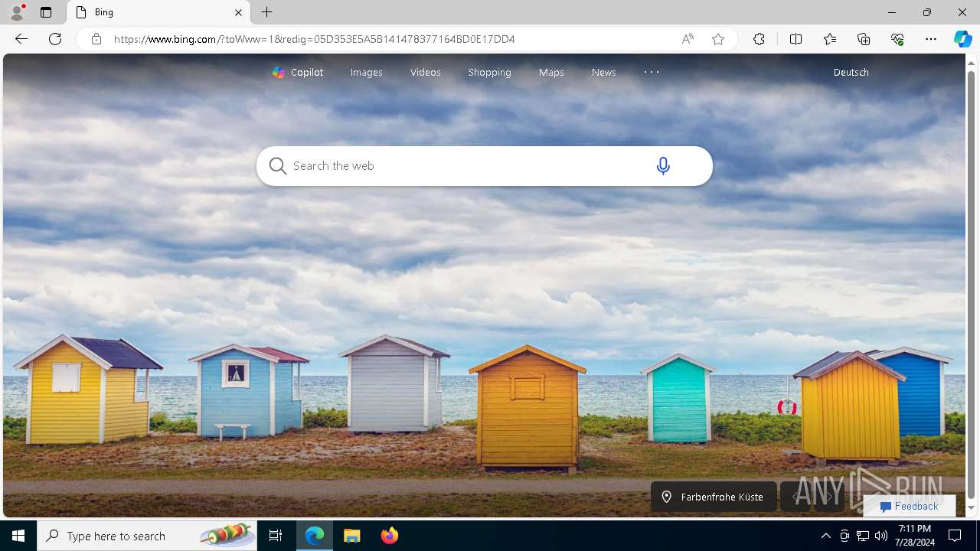Switch to Images search
980x551 pixels.
366,72
